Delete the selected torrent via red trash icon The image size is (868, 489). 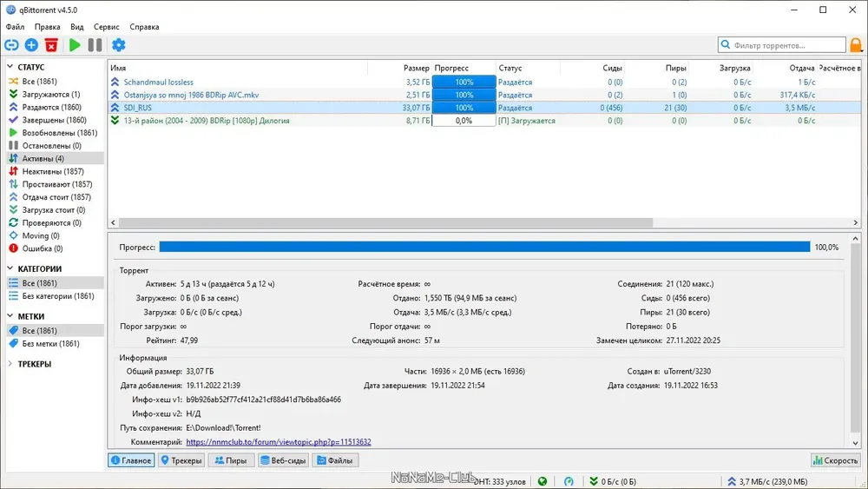click(x=51, y=45)
